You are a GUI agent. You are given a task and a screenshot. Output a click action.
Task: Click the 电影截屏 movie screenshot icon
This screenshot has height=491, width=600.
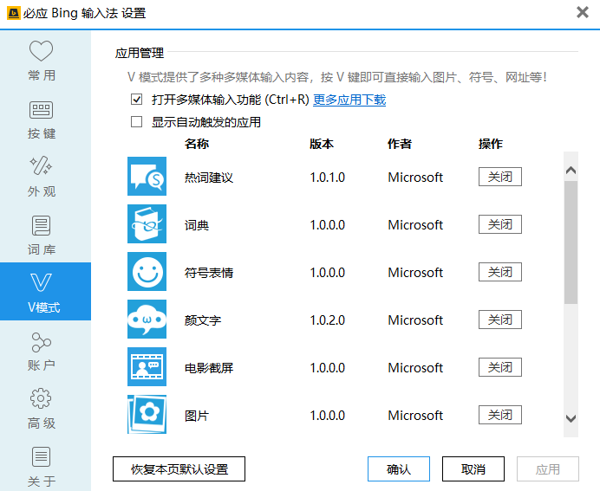[147, 367]
